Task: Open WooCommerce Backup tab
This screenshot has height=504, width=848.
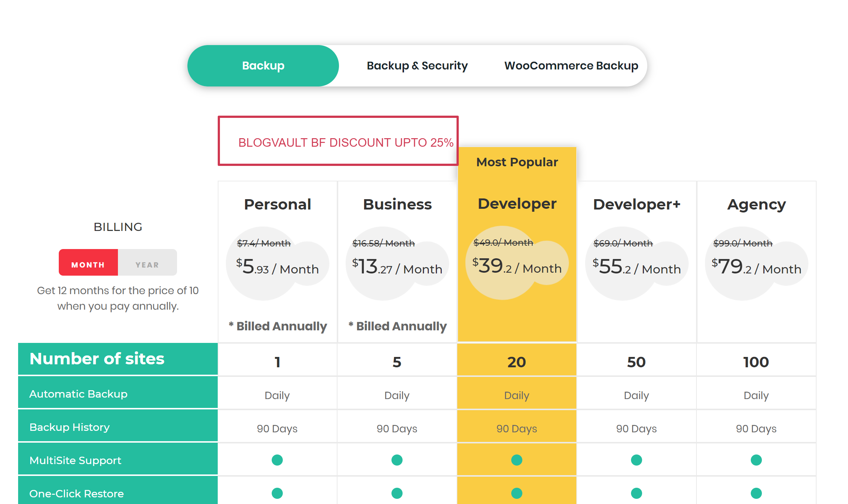Action: [x=571, y=66]
